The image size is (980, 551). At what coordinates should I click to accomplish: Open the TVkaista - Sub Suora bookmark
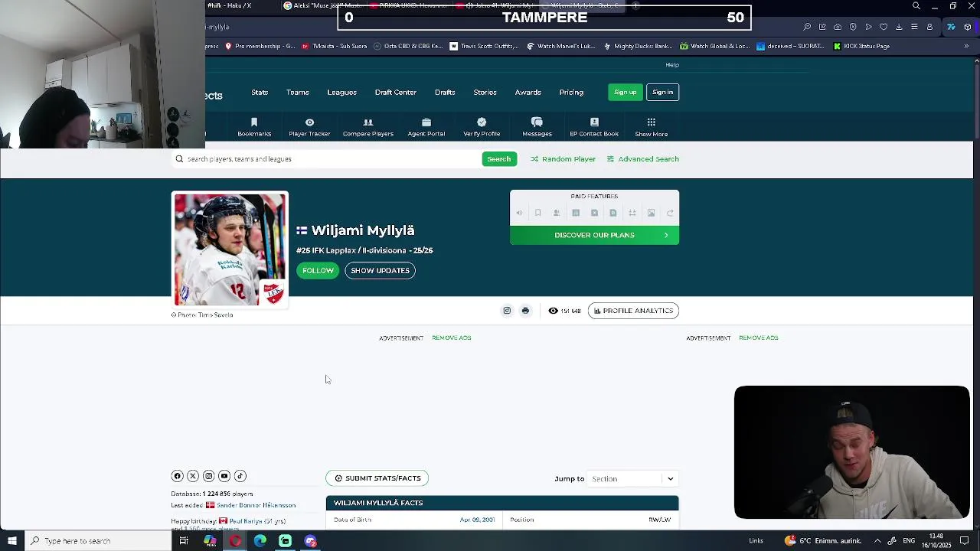click(x=334, y=46)
